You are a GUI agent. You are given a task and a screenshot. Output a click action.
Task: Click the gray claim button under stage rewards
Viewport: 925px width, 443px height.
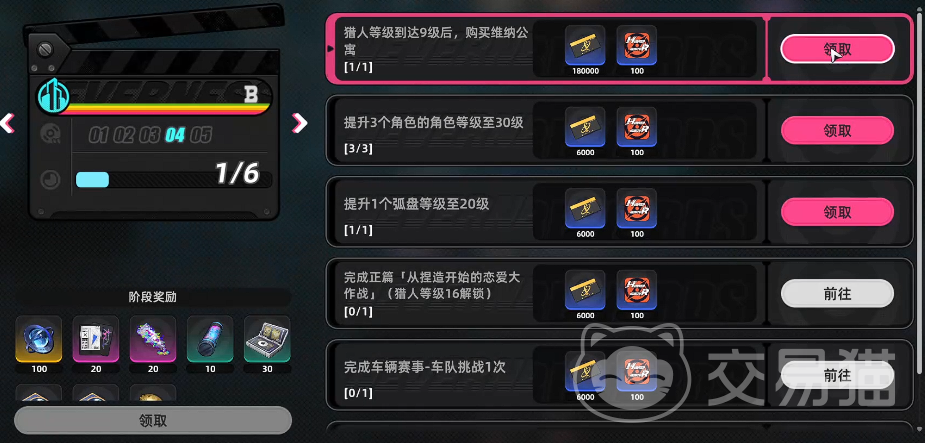click(x=153, y=421)
